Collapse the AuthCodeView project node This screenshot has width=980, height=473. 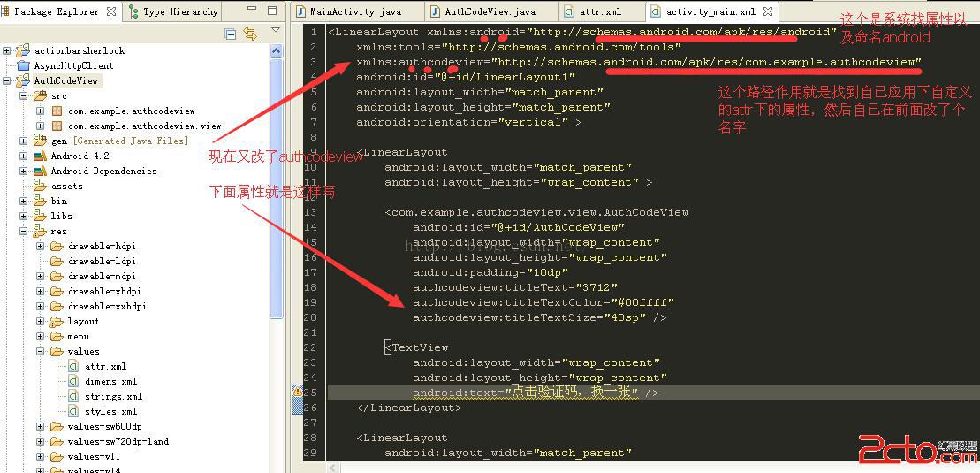point(6,80)
